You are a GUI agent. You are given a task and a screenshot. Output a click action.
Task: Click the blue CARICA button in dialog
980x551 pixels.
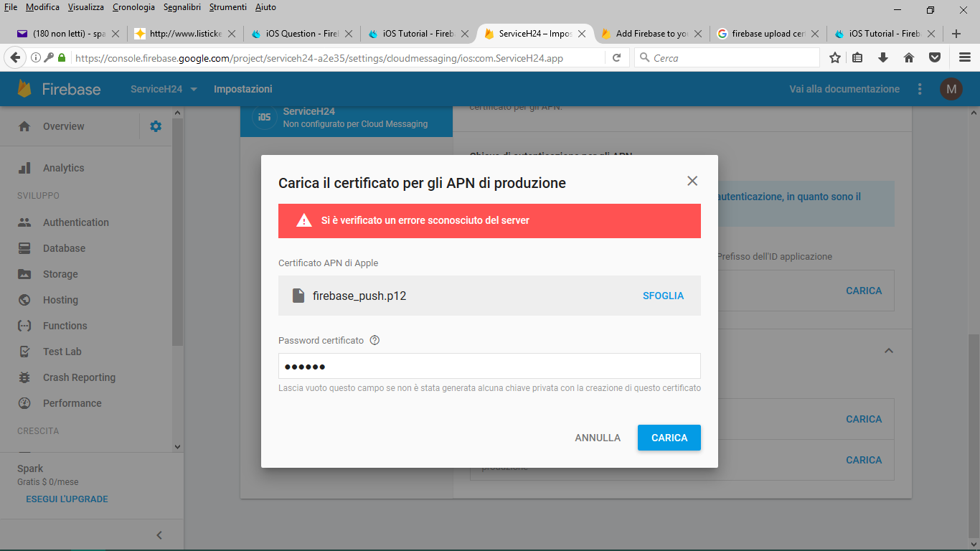pos(669,438)
